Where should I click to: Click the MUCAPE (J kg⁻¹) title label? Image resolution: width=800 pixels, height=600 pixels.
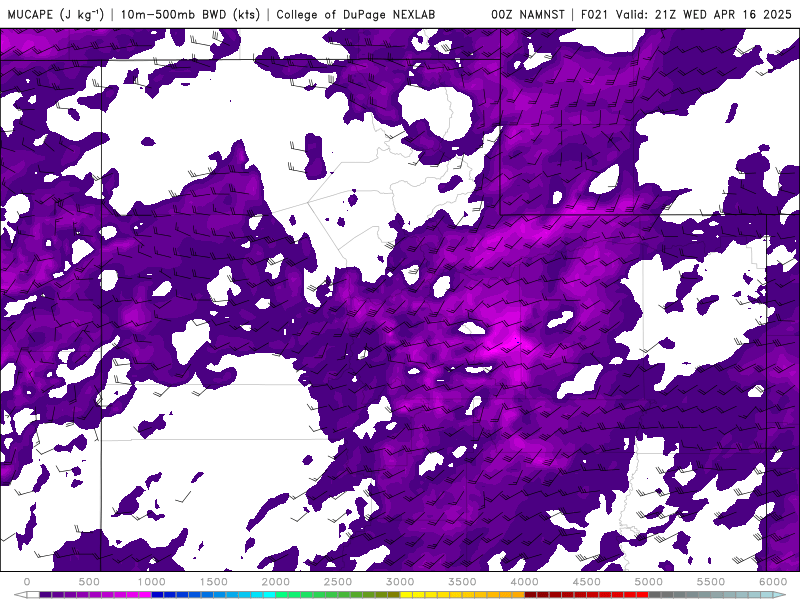pyautogui.click(x=56, y=14)
